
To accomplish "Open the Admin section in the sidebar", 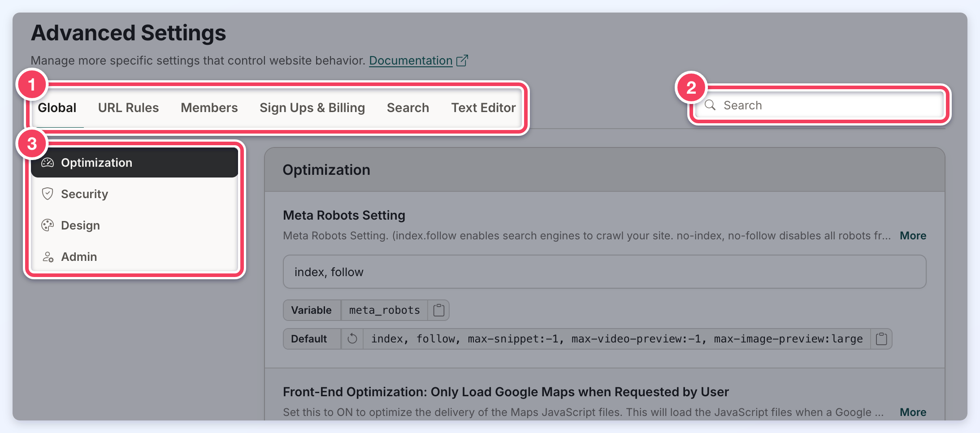I will [x=134, y=257].
